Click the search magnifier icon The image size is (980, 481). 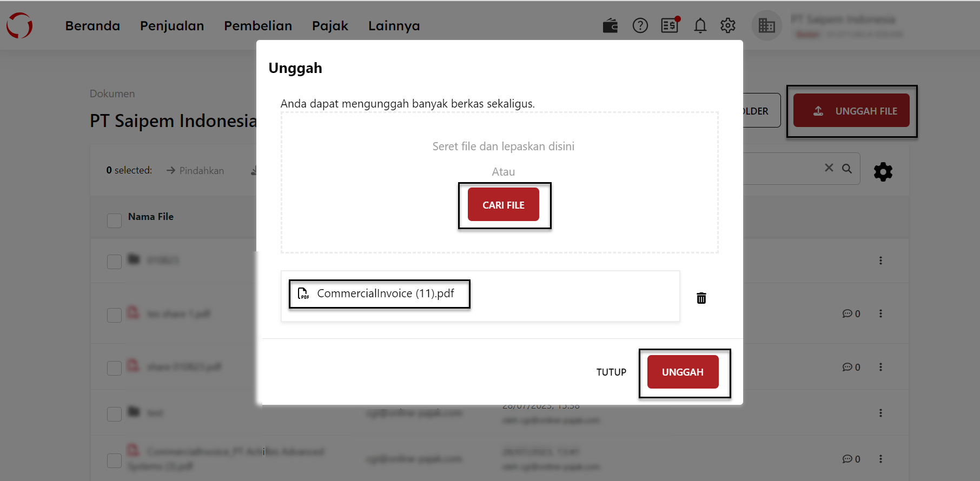click(847, 169)
